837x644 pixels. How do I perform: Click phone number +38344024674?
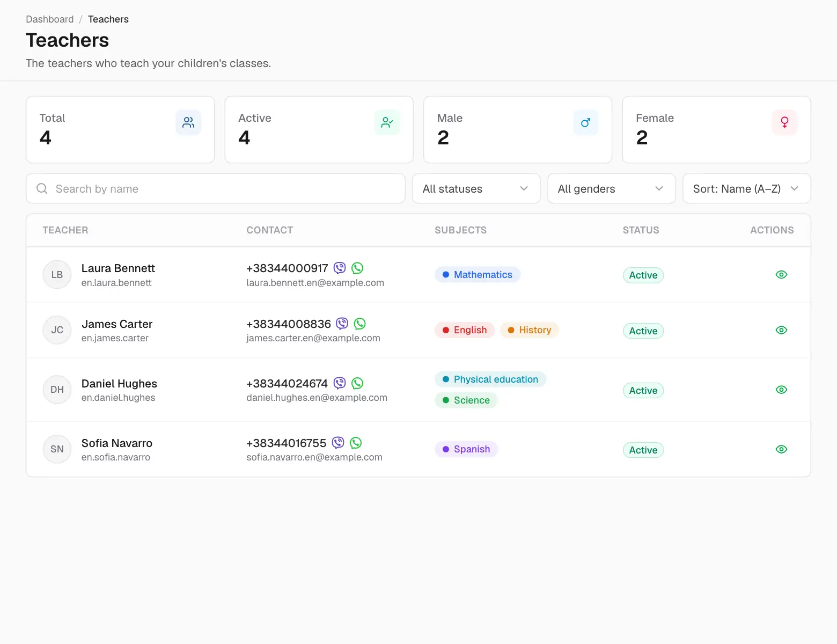(287, 384)
